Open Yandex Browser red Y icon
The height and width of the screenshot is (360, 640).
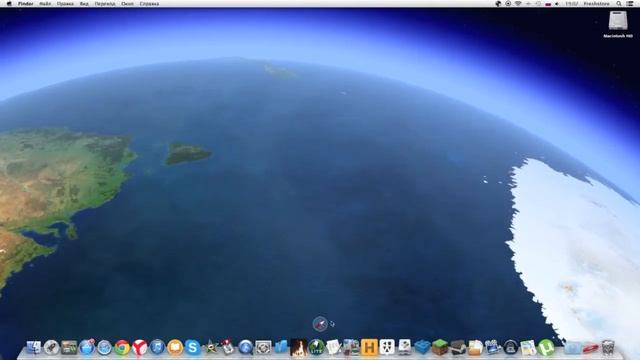tap(140, 347)
